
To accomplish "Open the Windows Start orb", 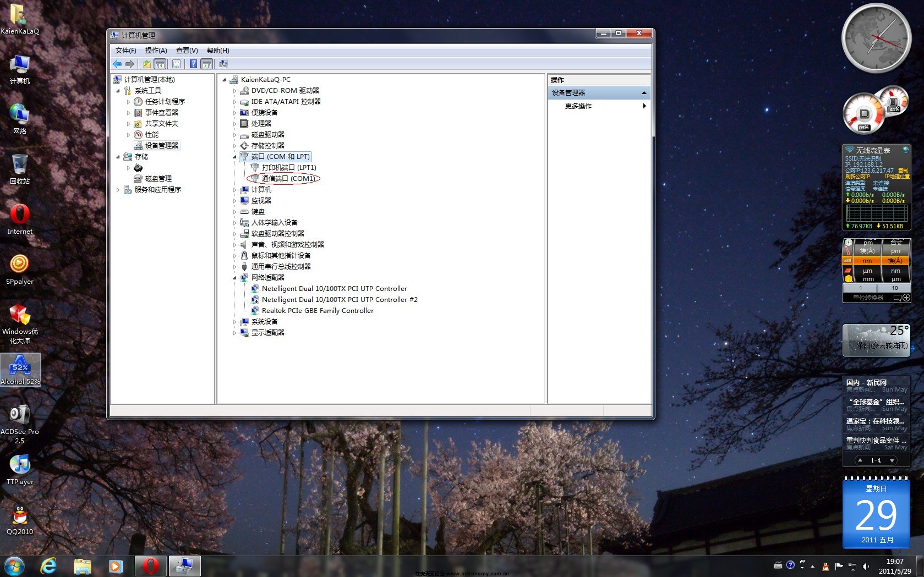I will [x=14, y=566].
